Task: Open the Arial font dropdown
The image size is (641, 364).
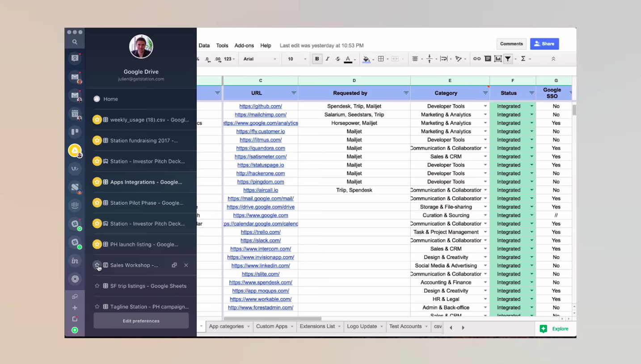Action: pyautogui.click(x=260, y=59)
